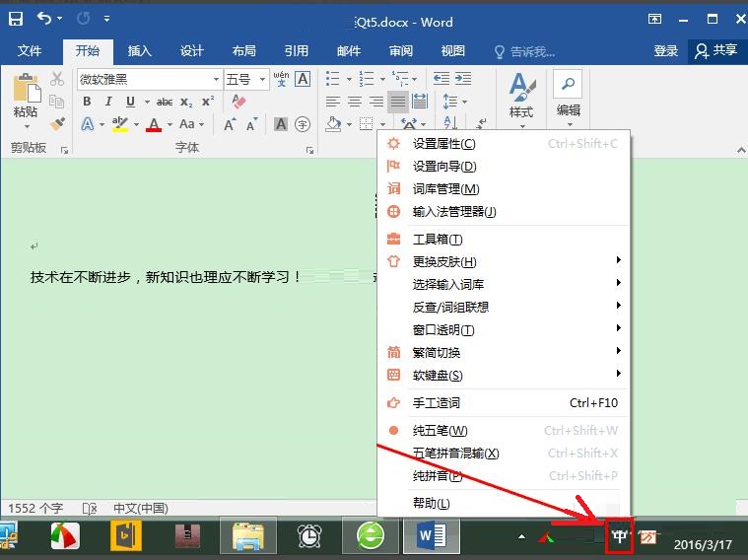Screen dimensions: 748x560
Task: Open the 文件 tab
Action: [x=30, y=51]
